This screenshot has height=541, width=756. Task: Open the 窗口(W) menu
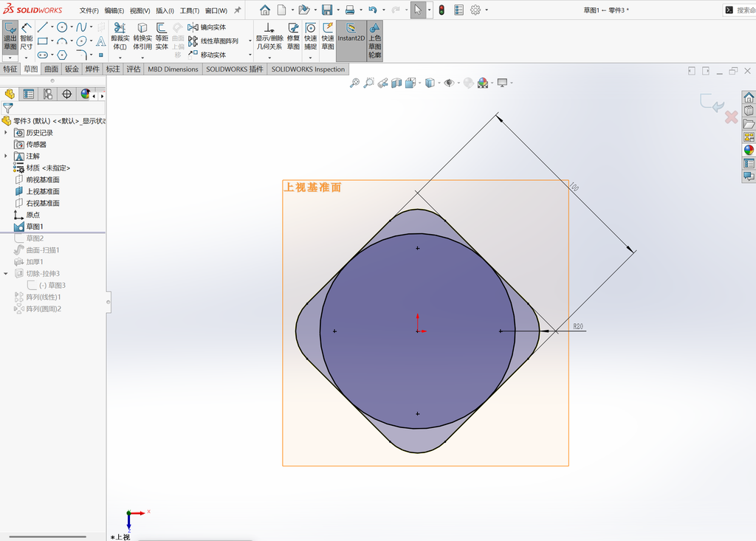(216, 10)
